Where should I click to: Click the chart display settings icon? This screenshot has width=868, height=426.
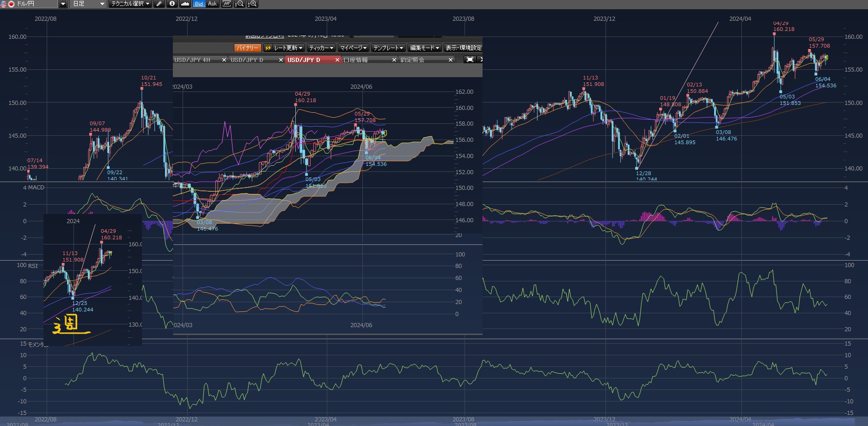coord(226,4)
